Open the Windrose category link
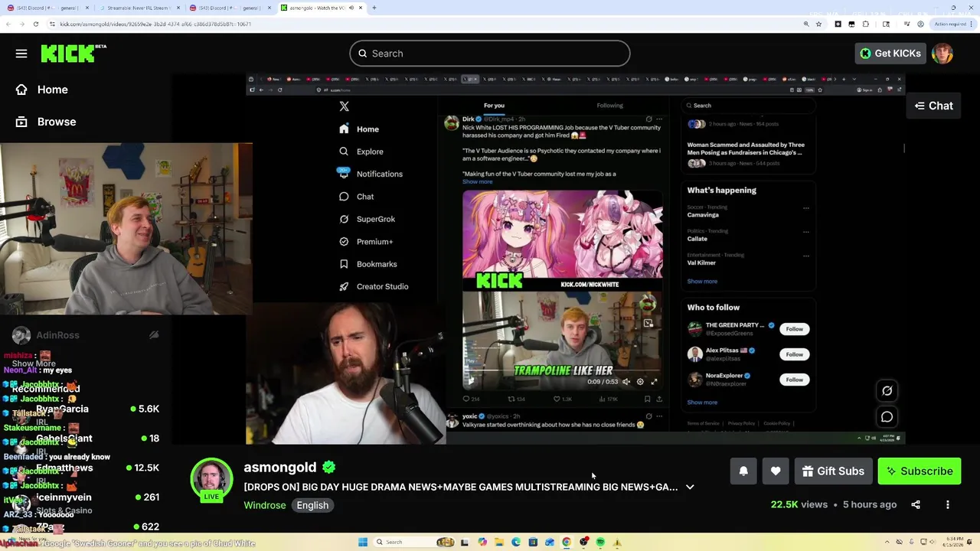Screen dimensions: 980x551 coord(265,505)
